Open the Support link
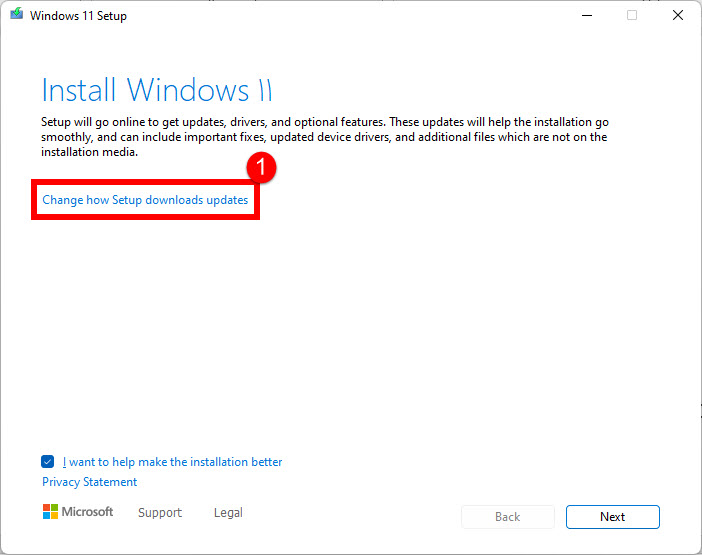 pyautogui.click(x=160, y=512)
